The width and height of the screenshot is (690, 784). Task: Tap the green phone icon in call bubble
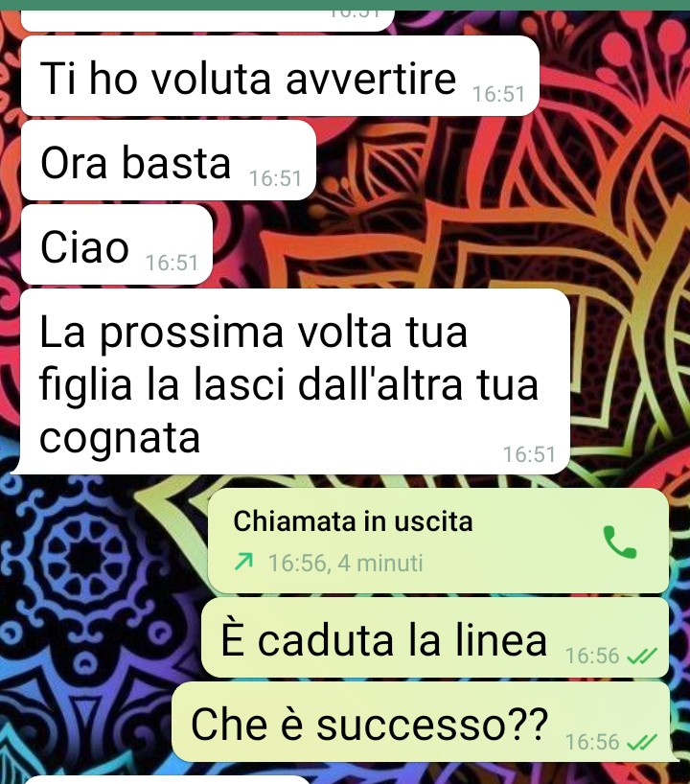coord(619,542)
